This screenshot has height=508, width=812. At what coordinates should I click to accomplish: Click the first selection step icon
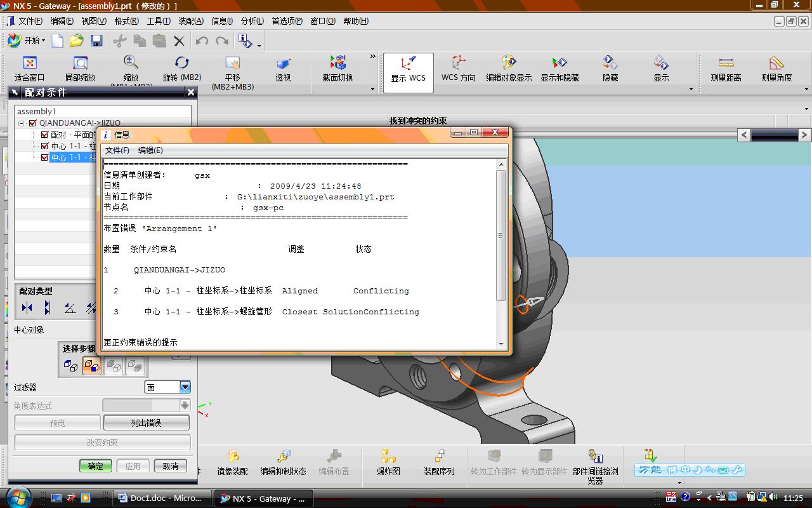[70, 366]
